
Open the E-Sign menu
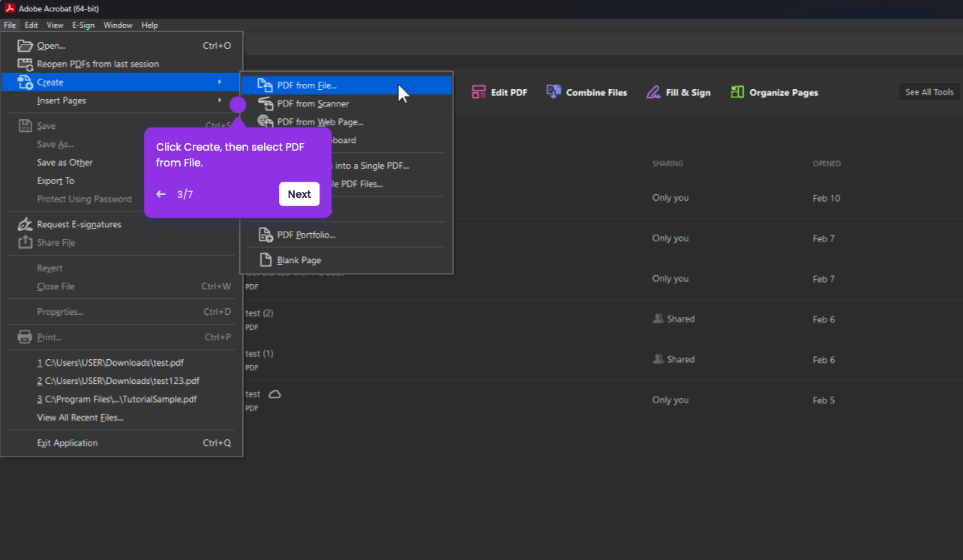point(83,25)
